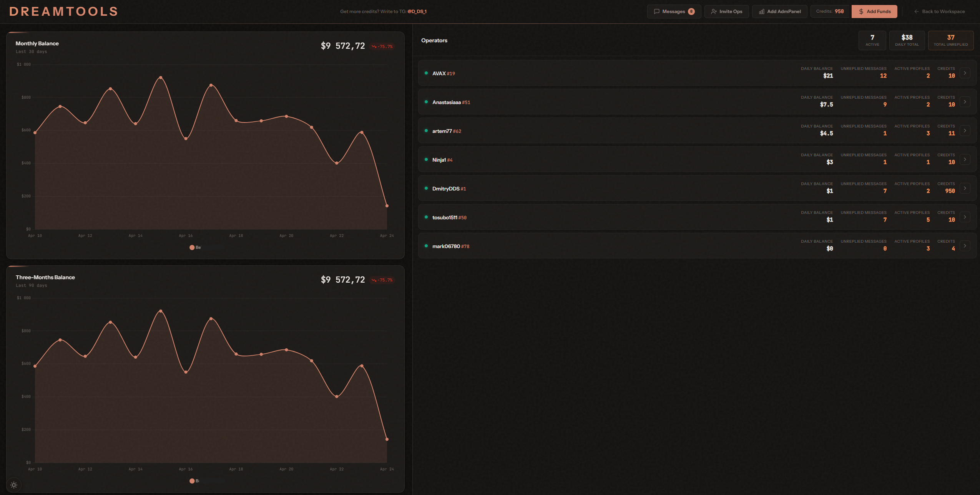This screenshot has width=980, height=495.
Task: Click the Three-Months Balance downtrend percentage badge
Action: [382, 280]
